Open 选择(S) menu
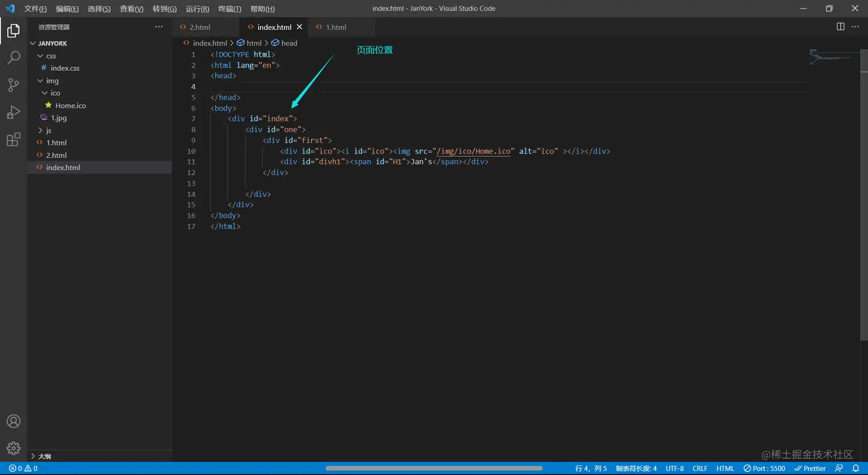This screenshot has width=868, height=475. (x=99, y=9)
